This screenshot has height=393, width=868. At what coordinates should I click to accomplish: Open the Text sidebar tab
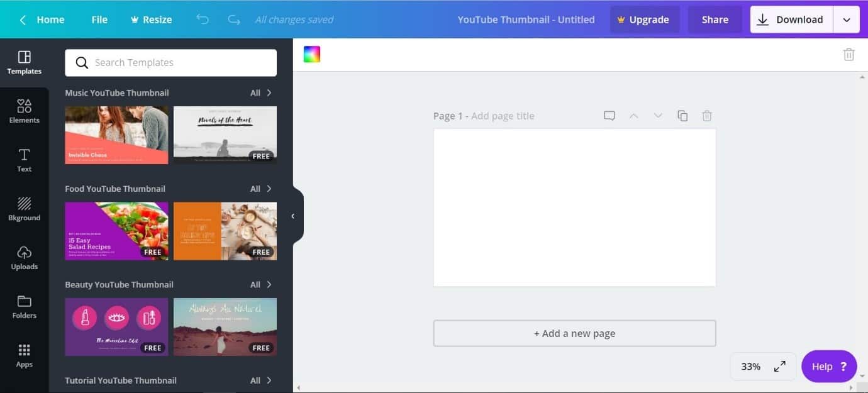tap(24, 160)
